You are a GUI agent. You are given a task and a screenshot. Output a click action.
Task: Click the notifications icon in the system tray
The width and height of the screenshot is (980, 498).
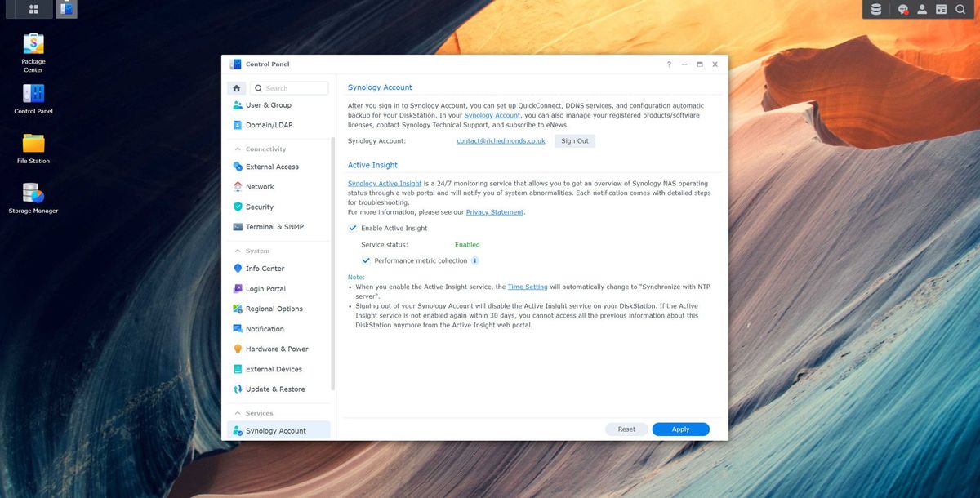[902, 9]
